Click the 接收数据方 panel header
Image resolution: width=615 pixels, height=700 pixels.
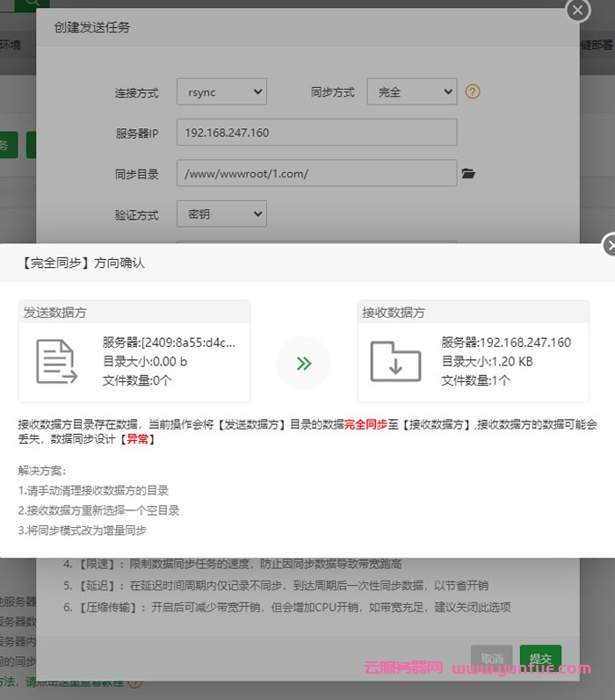tap(473, 312)
